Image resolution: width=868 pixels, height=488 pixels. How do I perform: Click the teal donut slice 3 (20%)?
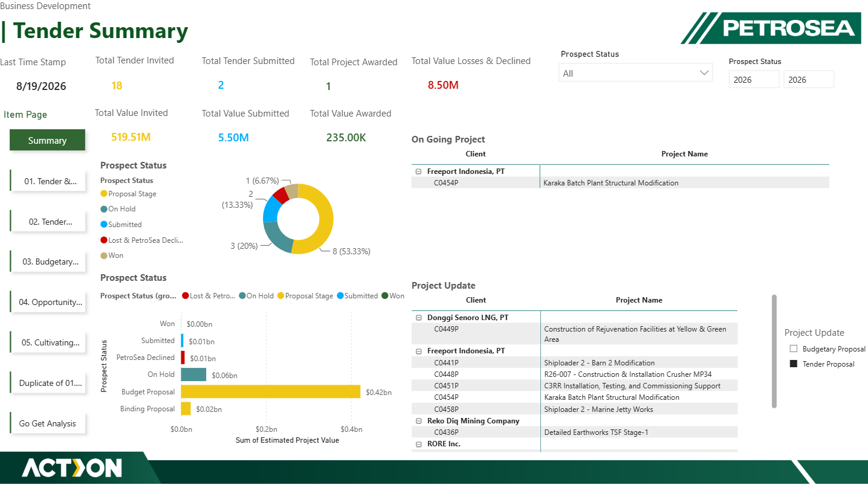[x=277, y=238]
